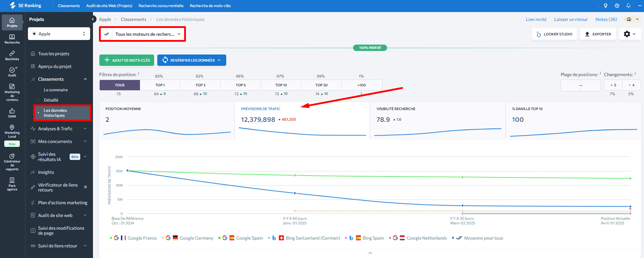Collapse the chart with bottom chevron
Viewport: 644px width, 258px height.
370,253
